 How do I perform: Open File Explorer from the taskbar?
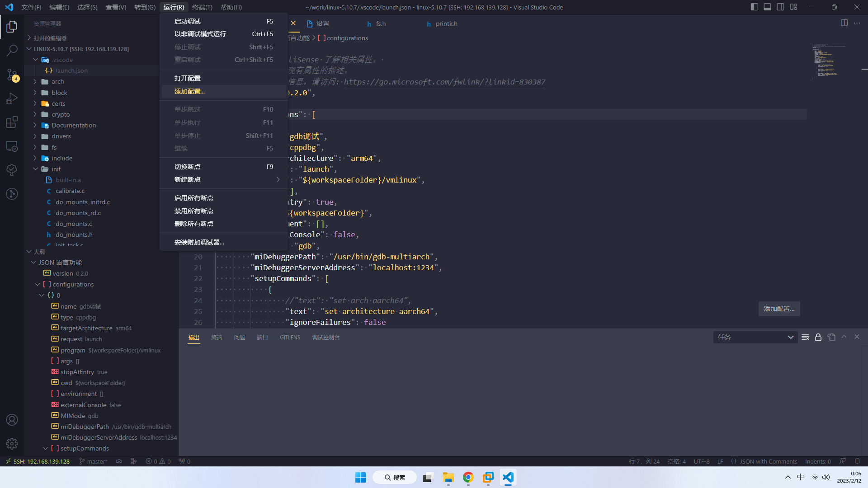point(448,477)
